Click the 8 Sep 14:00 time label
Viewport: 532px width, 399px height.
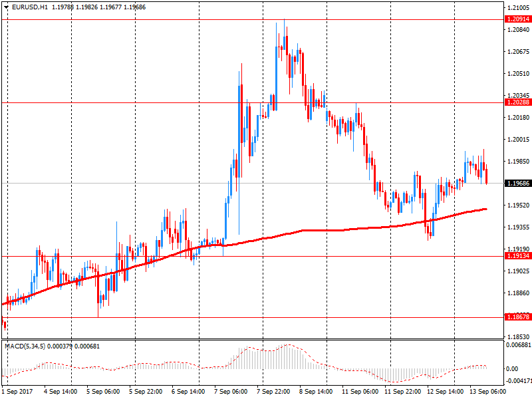(x=316, y=392)
